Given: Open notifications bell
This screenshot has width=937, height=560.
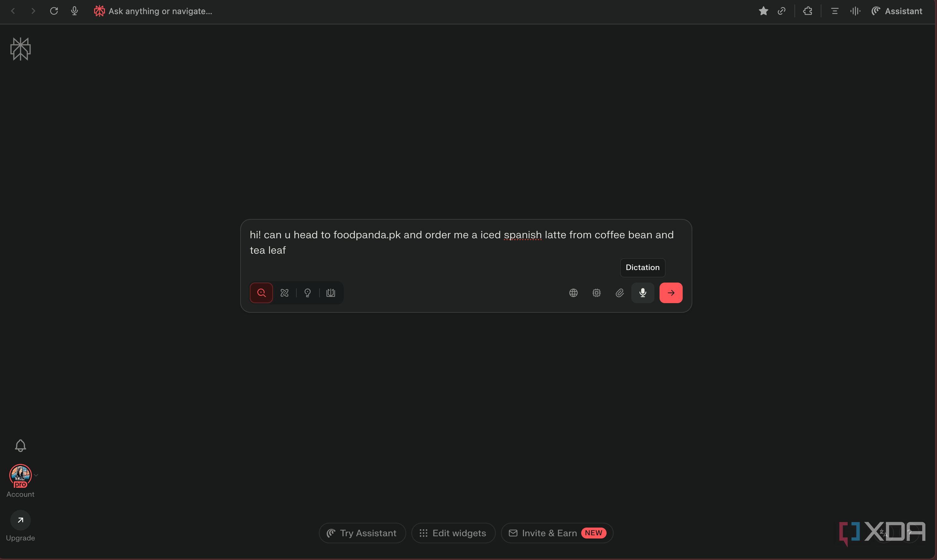Looking at the screenshot, I should click(20, 445).
